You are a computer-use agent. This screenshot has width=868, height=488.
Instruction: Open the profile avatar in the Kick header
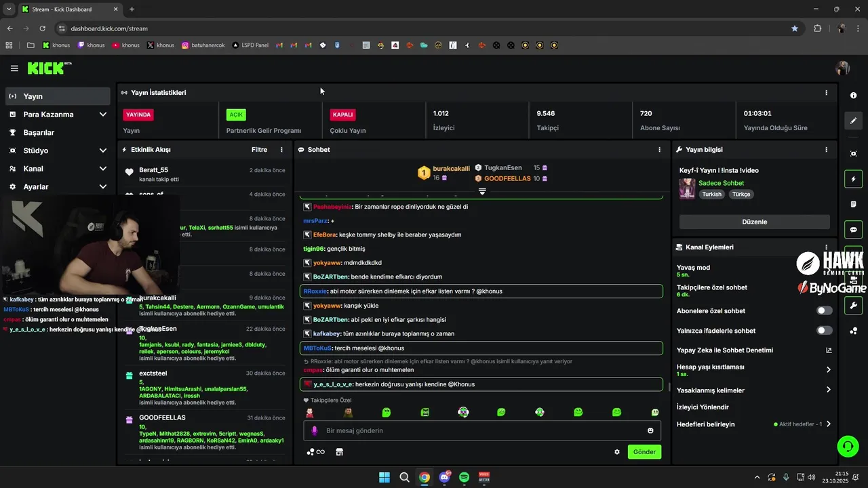(x=843, y=68)
